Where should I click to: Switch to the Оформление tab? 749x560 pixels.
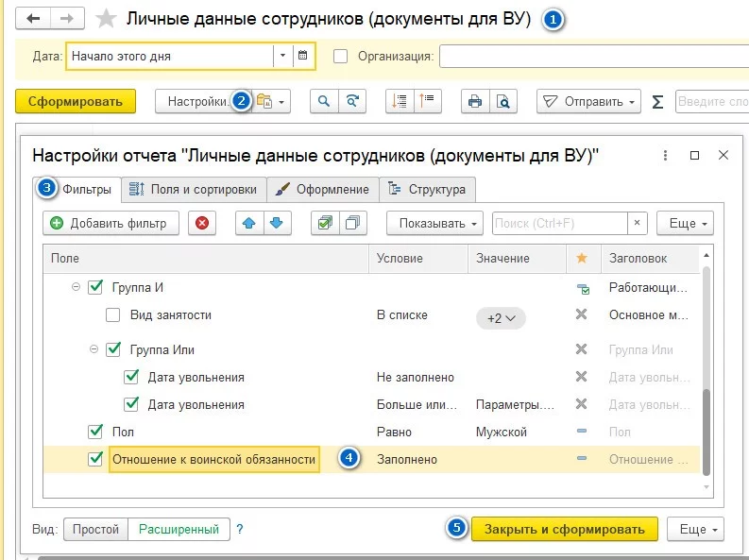click(323, 189)
